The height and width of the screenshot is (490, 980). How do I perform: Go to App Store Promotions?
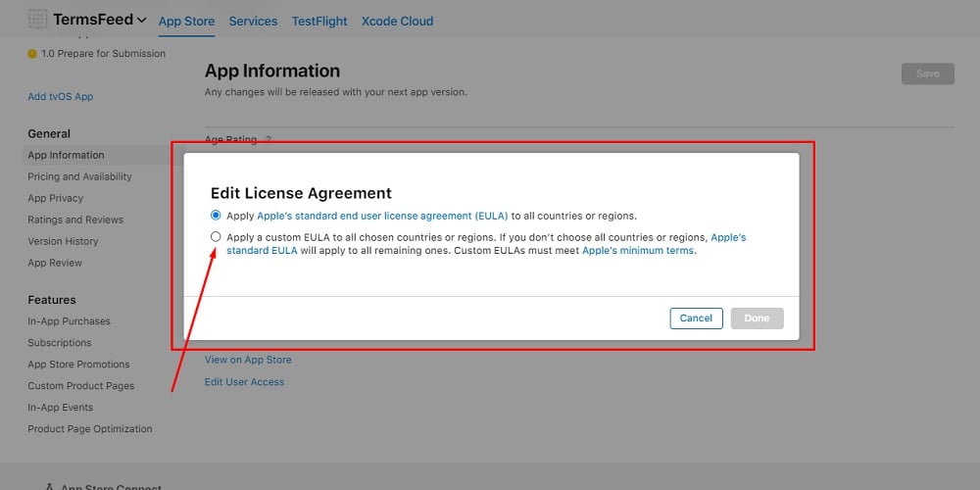pos(78,365)
